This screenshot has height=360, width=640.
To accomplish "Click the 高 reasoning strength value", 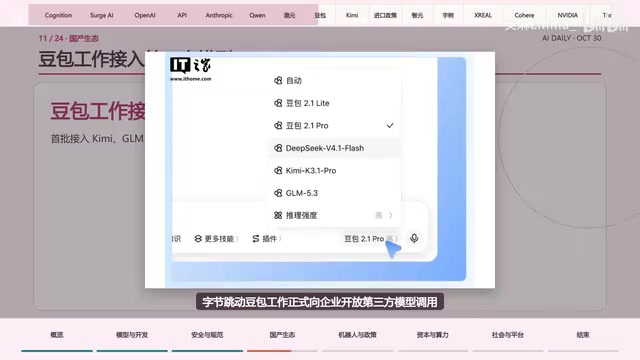I will [378, 215].
